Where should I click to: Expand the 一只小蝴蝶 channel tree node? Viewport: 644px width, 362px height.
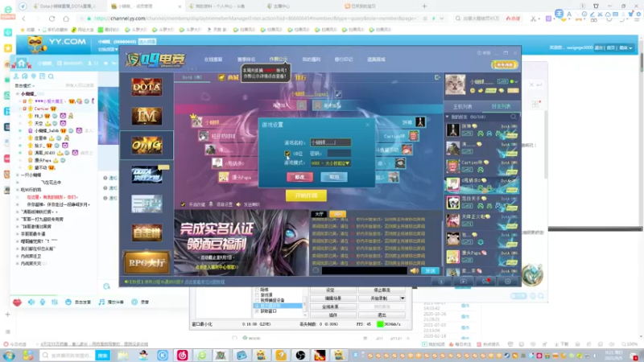[17, 175]
